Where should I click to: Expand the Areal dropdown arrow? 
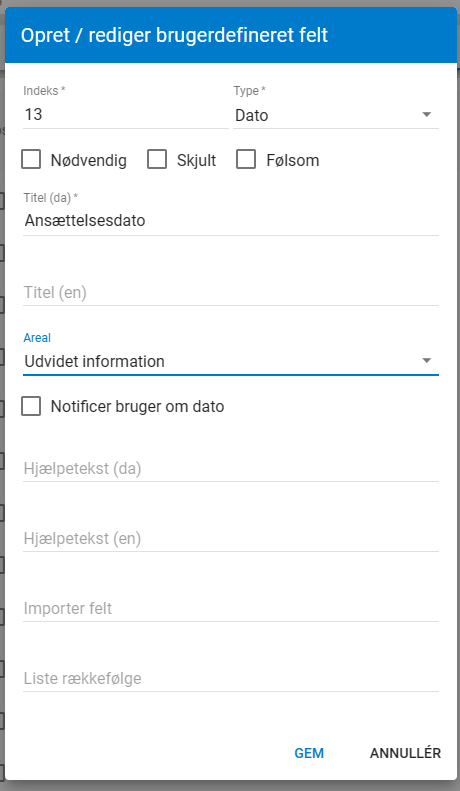pyautogui.click(x=427, y=361)
